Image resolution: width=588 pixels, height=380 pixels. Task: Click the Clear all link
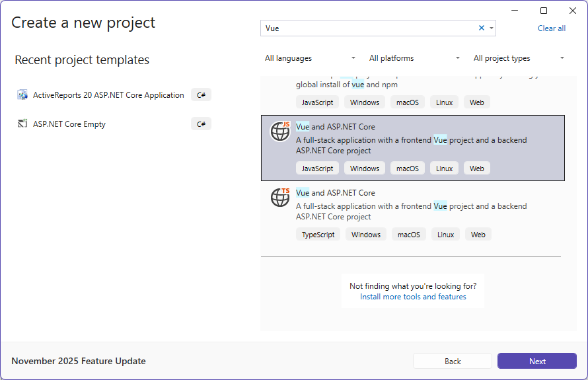(551, 28)
